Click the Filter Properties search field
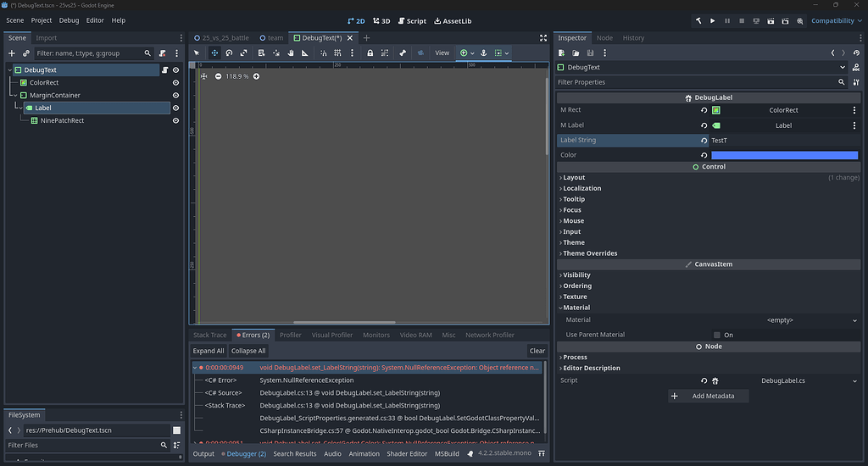 coord(701,82)
